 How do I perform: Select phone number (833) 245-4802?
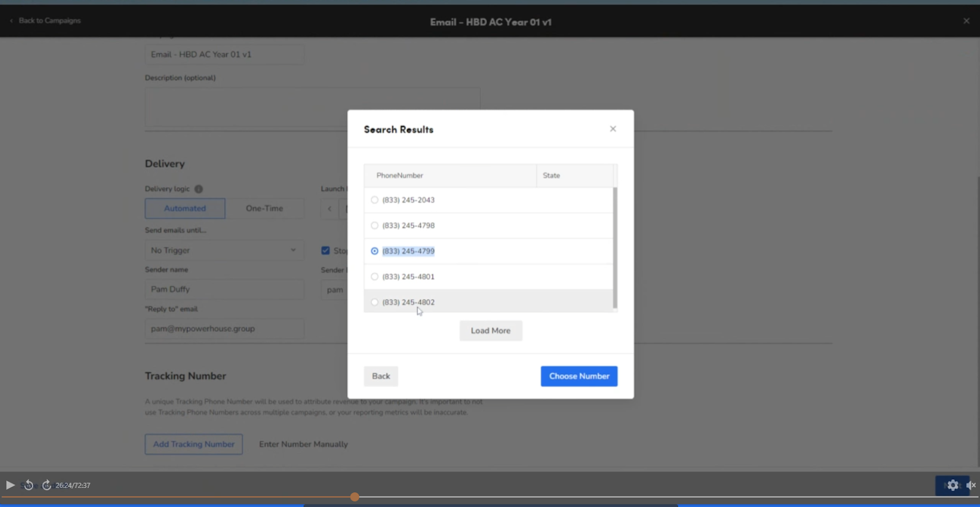pos(374,302)
